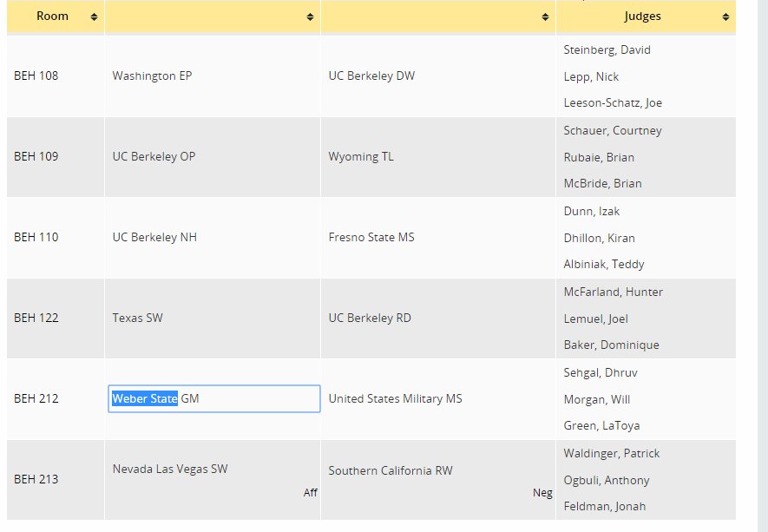This screenshot has height=532, width=768.
Task: Click judge Waldinger, Patrick
Action: pyautogui.click(x=612, y=454)
